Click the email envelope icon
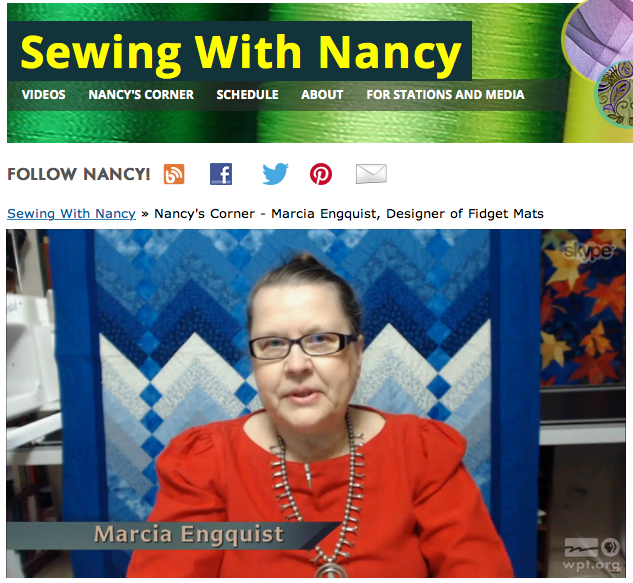The height and width of the screenshot is (583, 633). click(371, 174)
